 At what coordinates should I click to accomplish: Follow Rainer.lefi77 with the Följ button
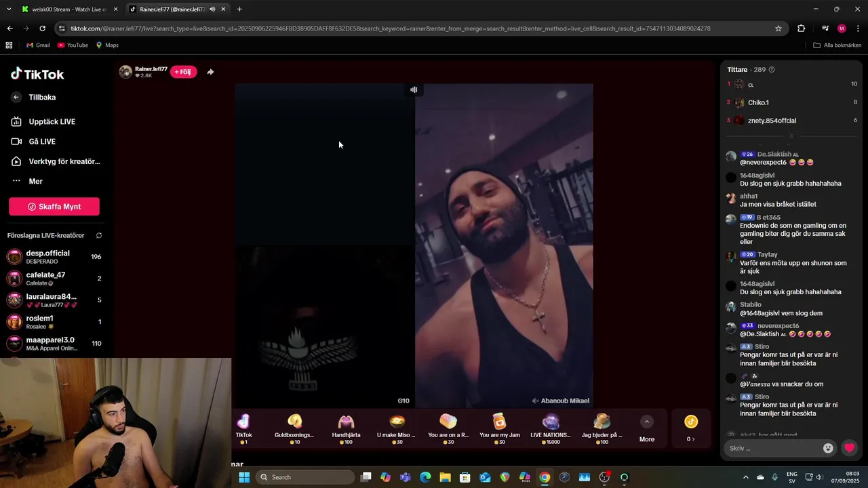point(183,72)
